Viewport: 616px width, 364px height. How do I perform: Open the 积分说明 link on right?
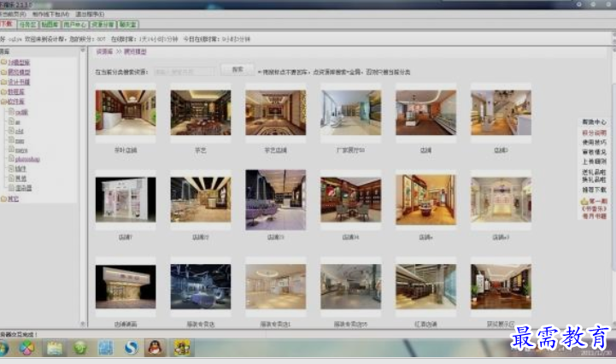pyautogui.click(x=594, y=132)
